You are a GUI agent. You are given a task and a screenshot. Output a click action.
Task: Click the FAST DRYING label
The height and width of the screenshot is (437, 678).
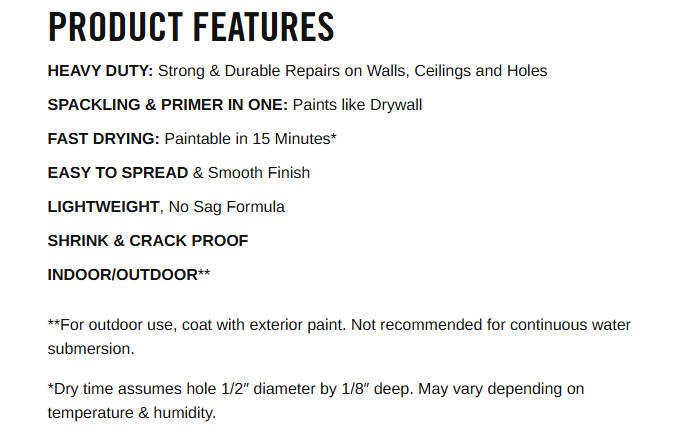[x=104, y=138]
